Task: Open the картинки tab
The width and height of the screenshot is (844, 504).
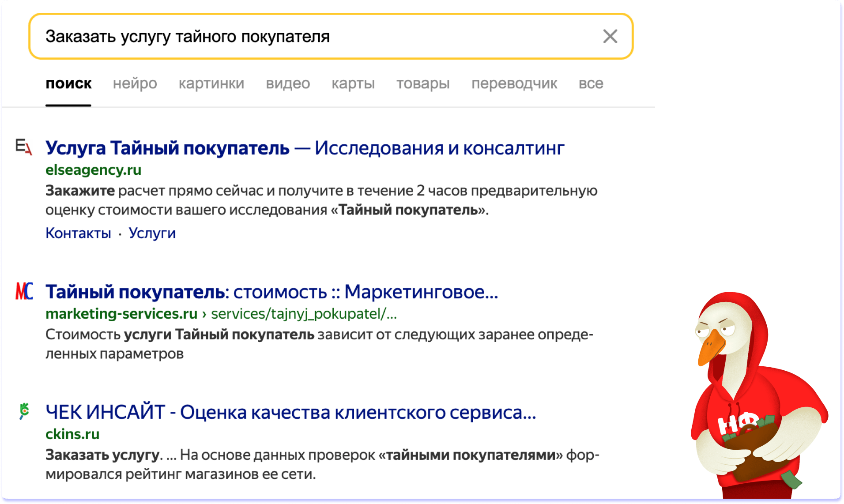Action: point(211,83)
